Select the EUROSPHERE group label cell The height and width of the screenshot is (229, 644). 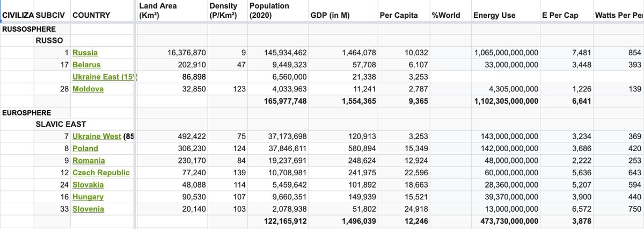coord(27,113)
